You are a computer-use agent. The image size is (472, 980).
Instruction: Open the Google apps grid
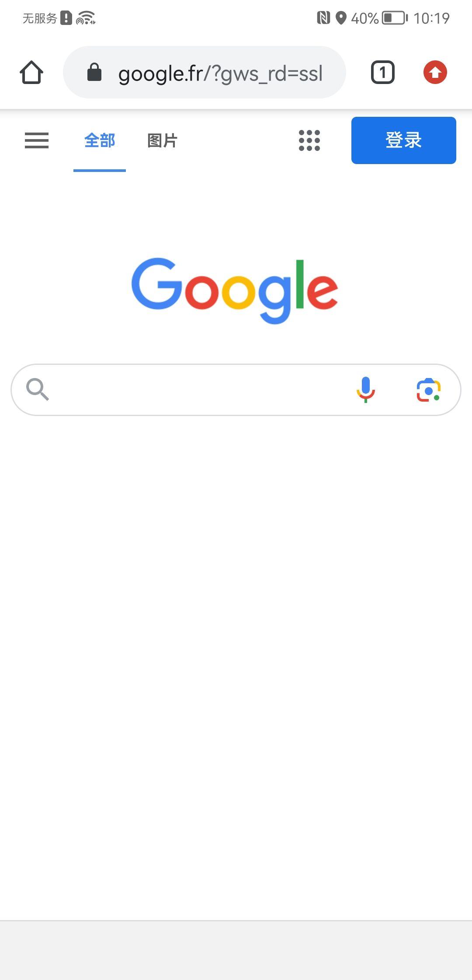(309, 140)
